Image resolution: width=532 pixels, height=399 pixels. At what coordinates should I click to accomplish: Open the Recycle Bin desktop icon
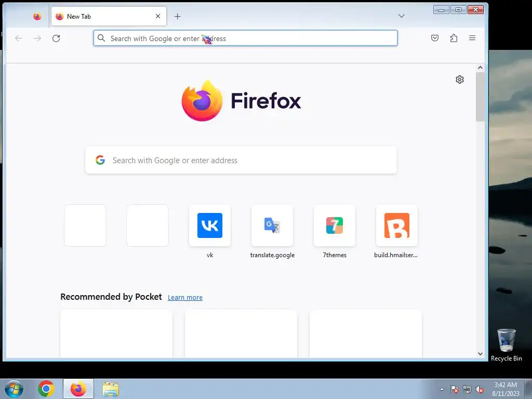[506, 345]
